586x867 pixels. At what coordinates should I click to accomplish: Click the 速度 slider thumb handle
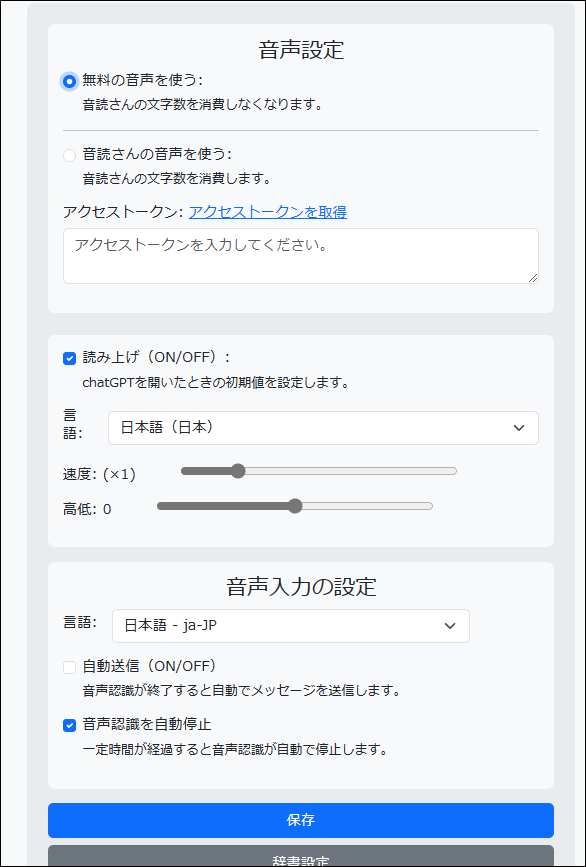tap(238, 471)
